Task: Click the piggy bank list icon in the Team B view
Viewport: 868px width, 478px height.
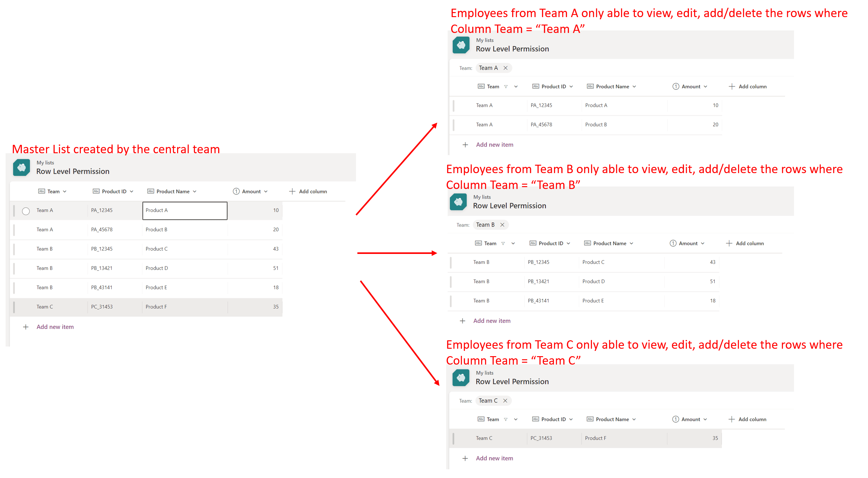Action: (x=458, y=202)
